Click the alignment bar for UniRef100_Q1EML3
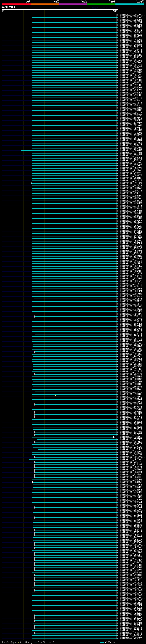146x644 pixels. (78, 450)
